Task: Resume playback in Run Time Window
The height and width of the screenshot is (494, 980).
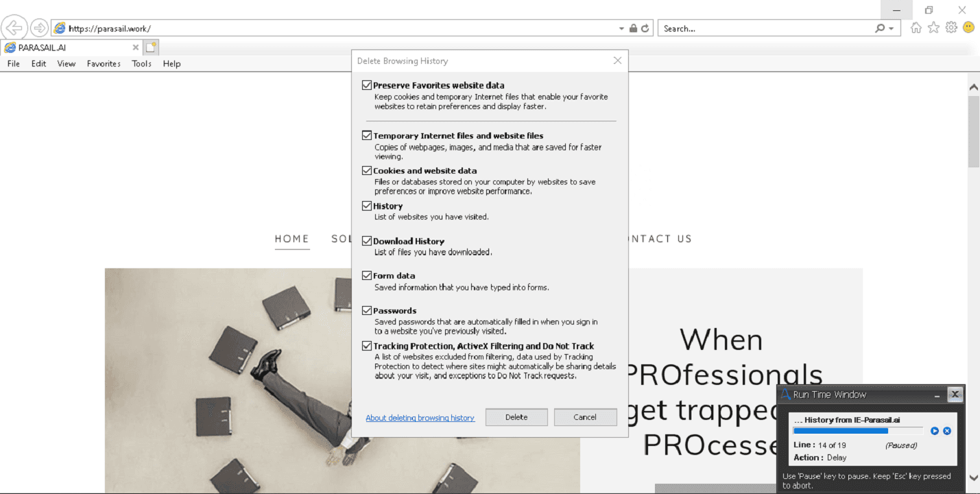Action: coord(935,431)
